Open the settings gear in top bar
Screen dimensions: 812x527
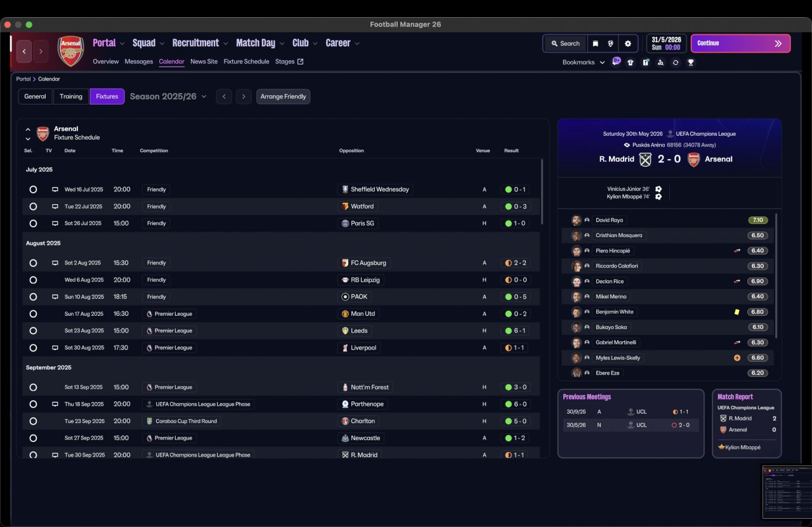(628, 44)
